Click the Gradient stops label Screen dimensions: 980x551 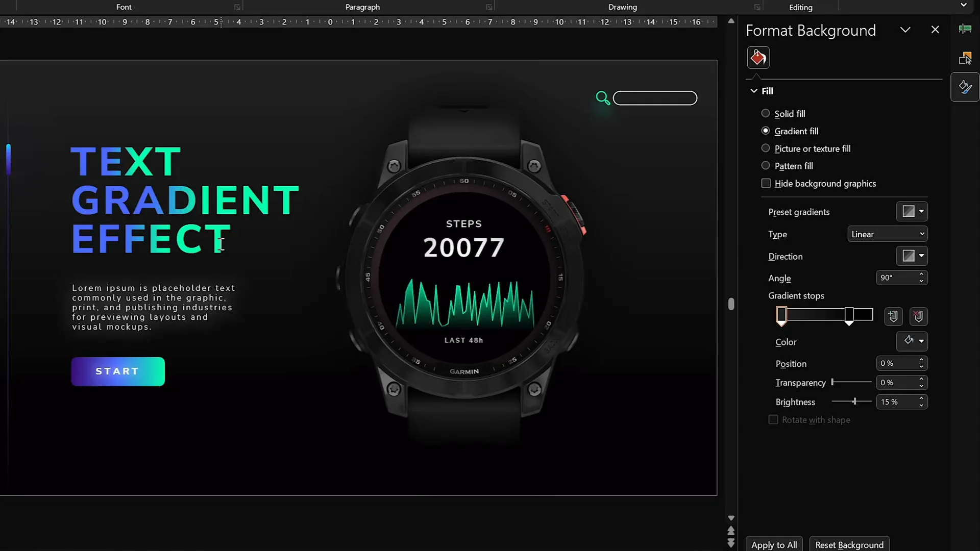[x=796, y=295]
